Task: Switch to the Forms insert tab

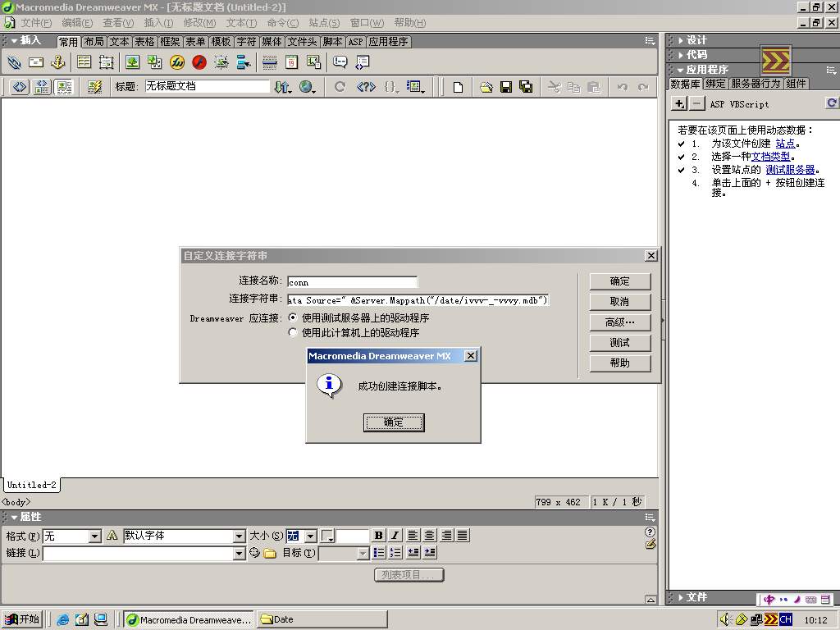Action: tap(195, 42)
